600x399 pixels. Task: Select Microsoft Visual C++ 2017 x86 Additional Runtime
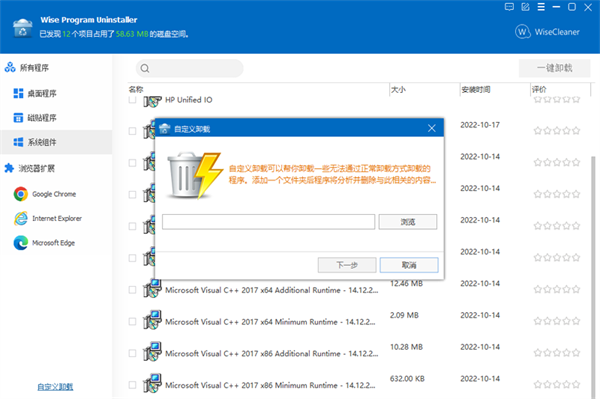point(272,354)
